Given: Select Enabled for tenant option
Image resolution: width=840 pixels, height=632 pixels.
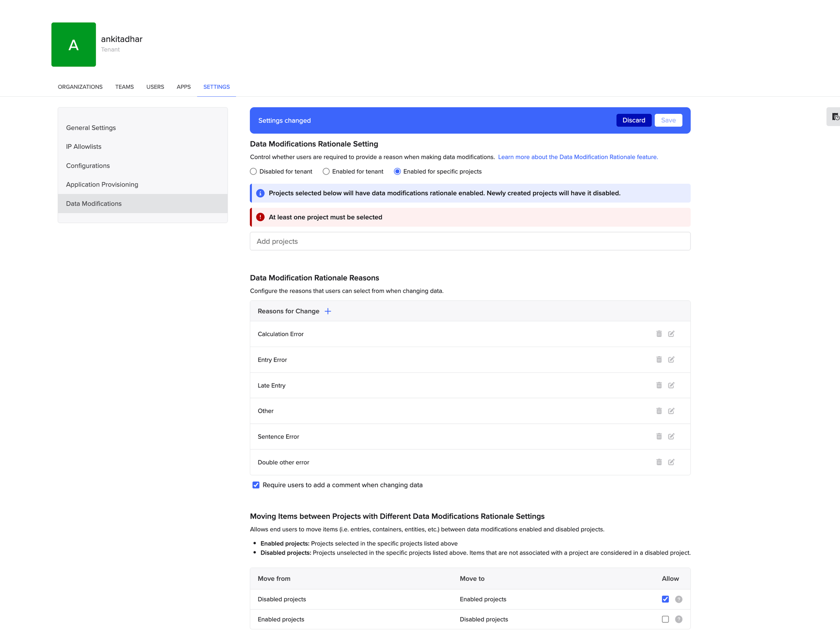Looking at the screenshot, I should pyautogui.click(x=326, y=172).
